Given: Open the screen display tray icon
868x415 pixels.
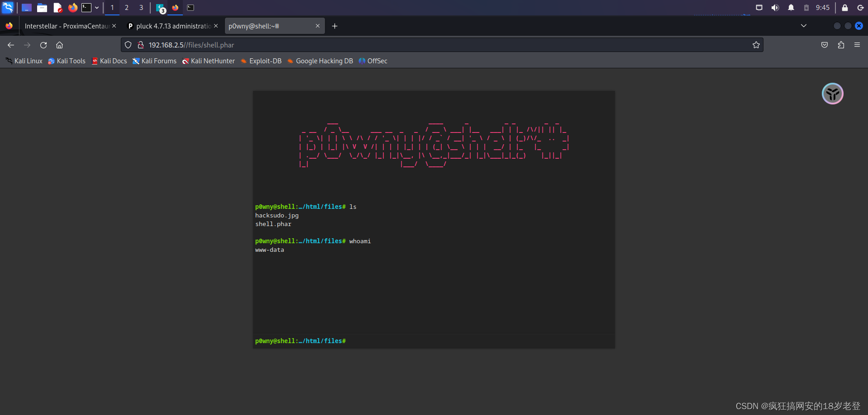Looking at the screenshot, I should 759,8.
